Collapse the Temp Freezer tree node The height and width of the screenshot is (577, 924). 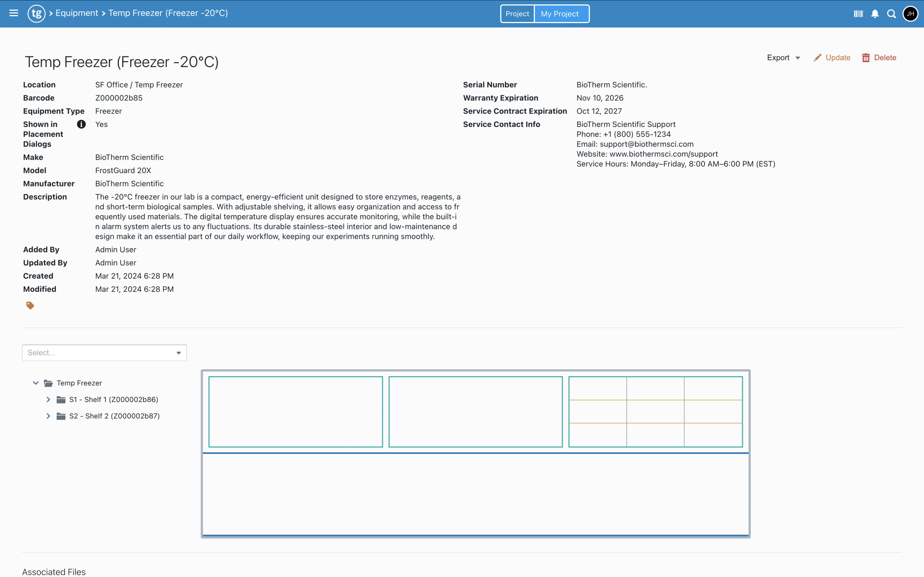(x=35, y=383)
